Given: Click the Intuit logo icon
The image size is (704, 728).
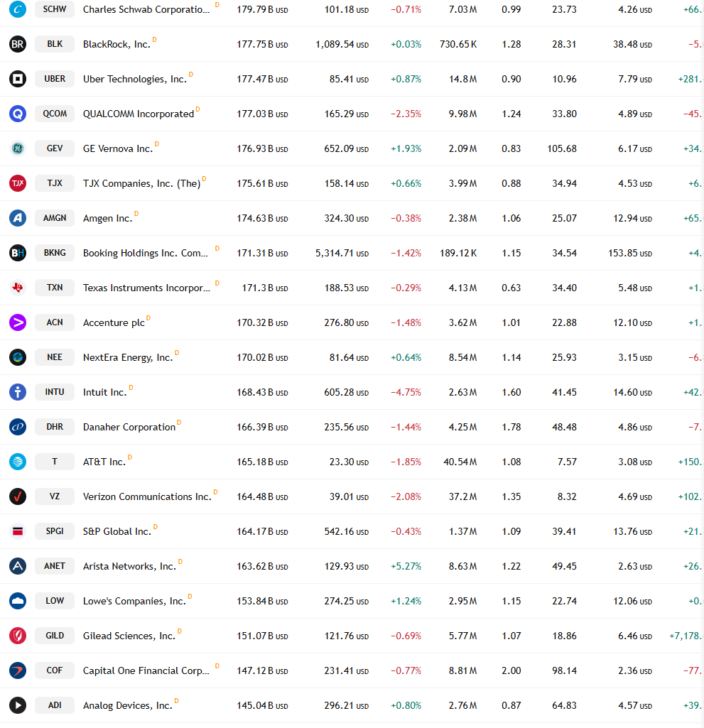Looking at the screenshot, I should click(x=18, y=392).
